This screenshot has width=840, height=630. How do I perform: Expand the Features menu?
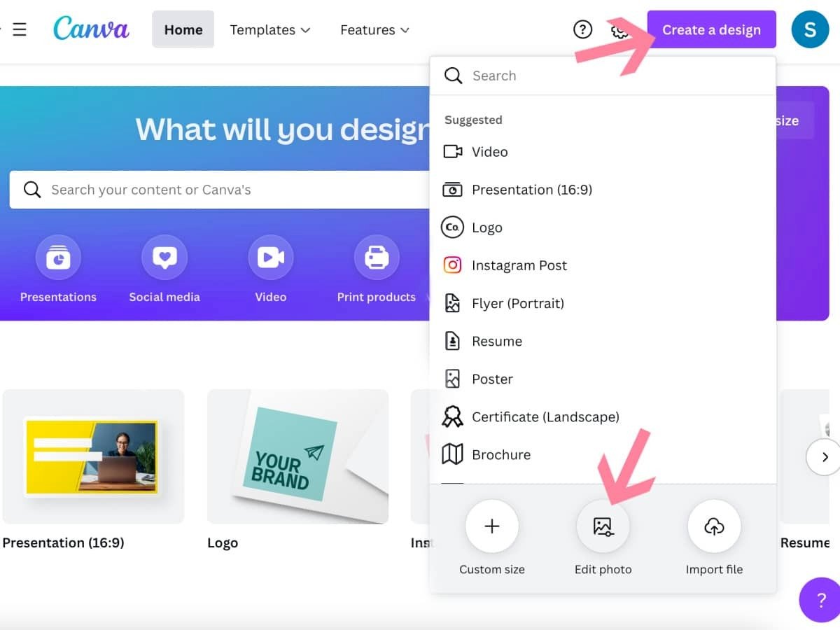click(374, 29)
